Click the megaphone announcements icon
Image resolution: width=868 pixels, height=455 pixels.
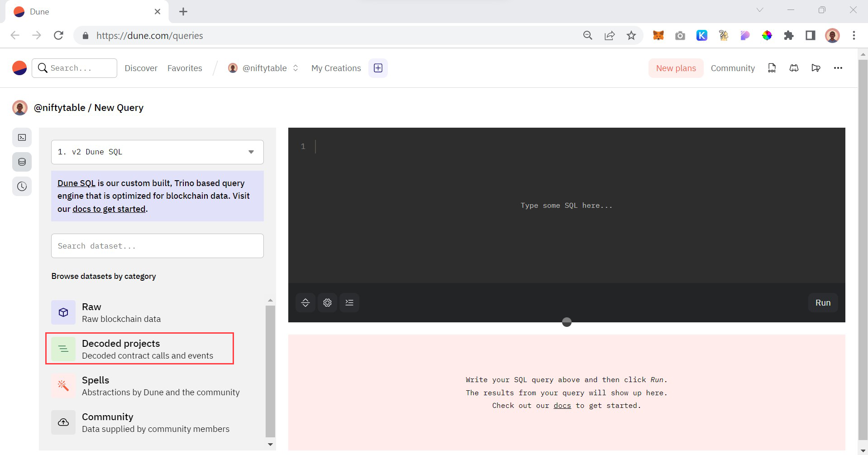[816, 68]
